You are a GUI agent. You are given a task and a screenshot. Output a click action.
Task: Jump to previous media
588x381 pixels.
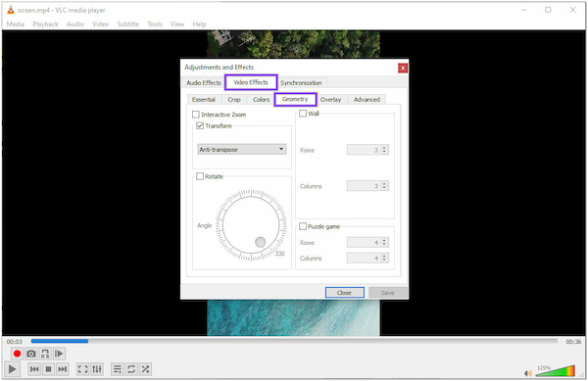pos(34,369)
